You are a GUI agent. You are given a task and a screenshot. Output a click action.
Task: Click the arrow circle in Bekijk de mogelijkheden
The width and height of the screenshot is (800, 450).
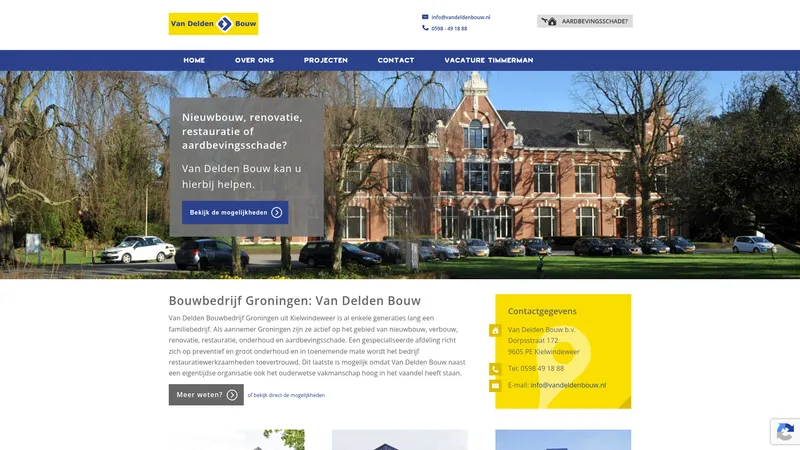[277, 212]
